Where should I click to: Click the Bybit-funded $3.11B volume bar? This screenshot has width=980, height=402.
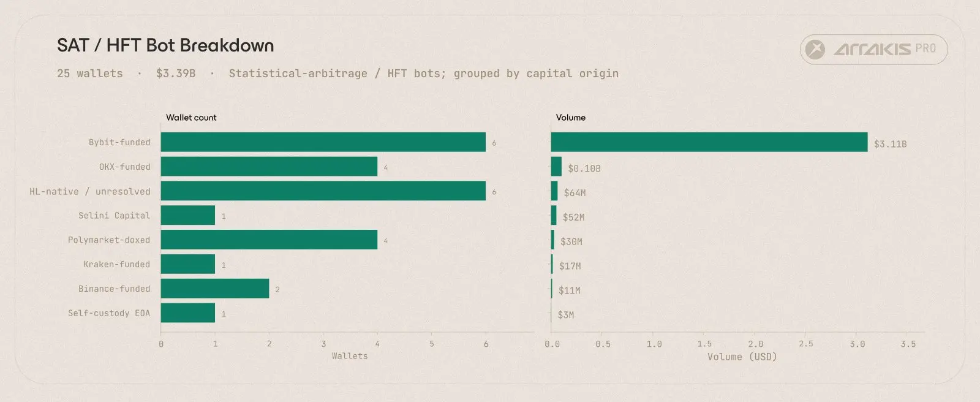709,142
